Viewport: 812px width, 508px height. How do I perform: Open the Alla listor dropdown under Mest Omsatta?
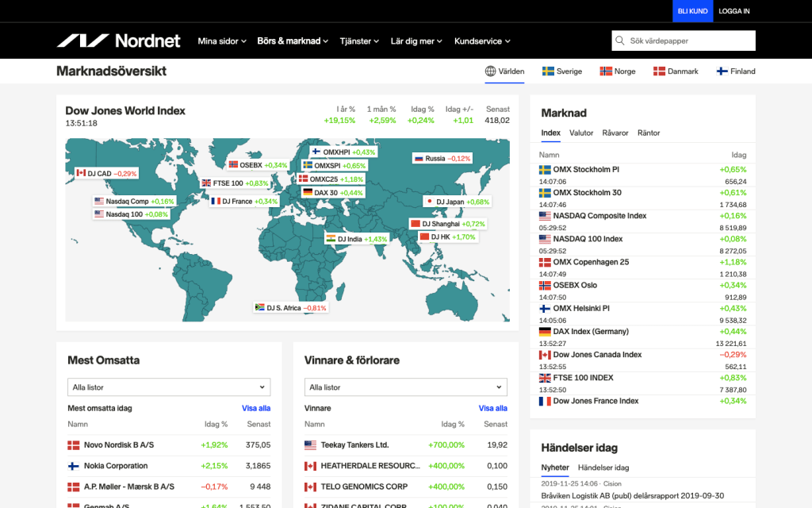tap(169, 387)
